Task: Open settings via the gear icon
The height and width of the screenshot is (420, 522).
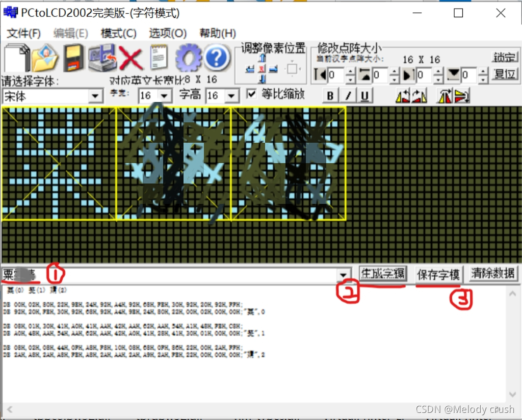Action: coord(188,57)
